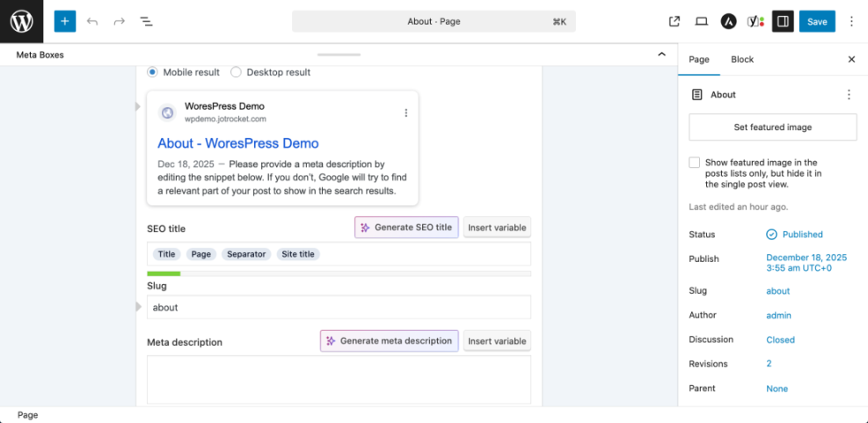Open the block inserter plus button
868x423 pixels.
click(x=65, y=22)
